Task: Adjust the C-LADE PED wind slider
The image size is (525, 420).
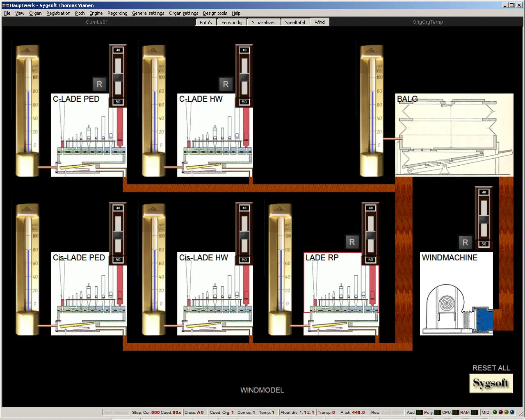Action: pos(118,77)
